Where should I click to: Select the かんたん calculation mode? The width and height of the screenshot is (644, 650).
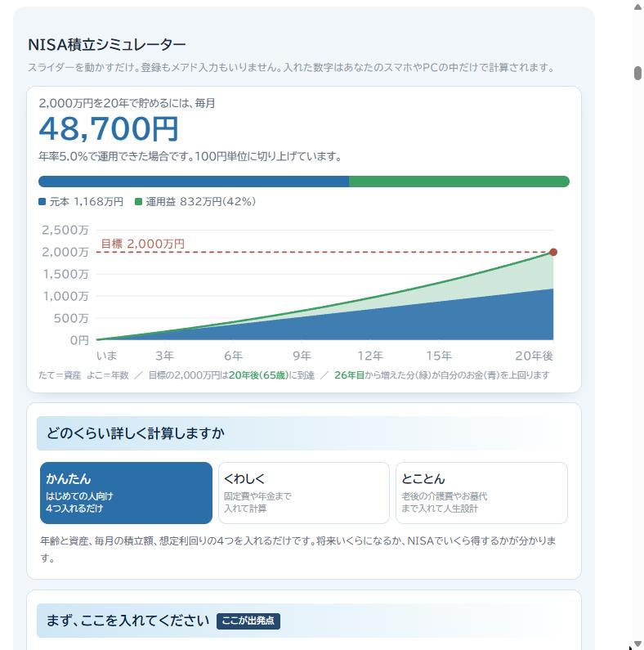point(126,493)
